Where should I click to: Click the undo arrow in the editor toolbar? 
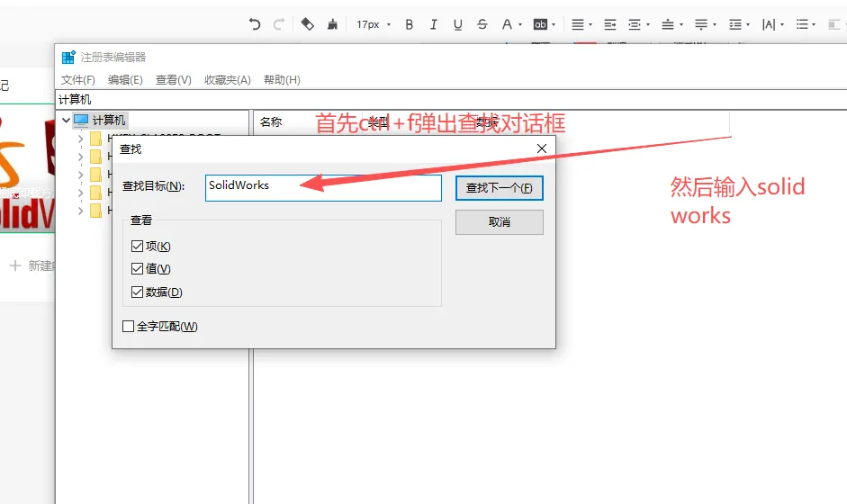point(255,24)
